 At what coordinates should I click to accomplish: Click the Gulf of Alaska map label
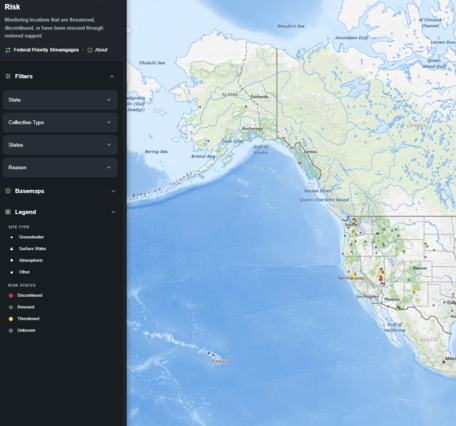coord(260,149)
